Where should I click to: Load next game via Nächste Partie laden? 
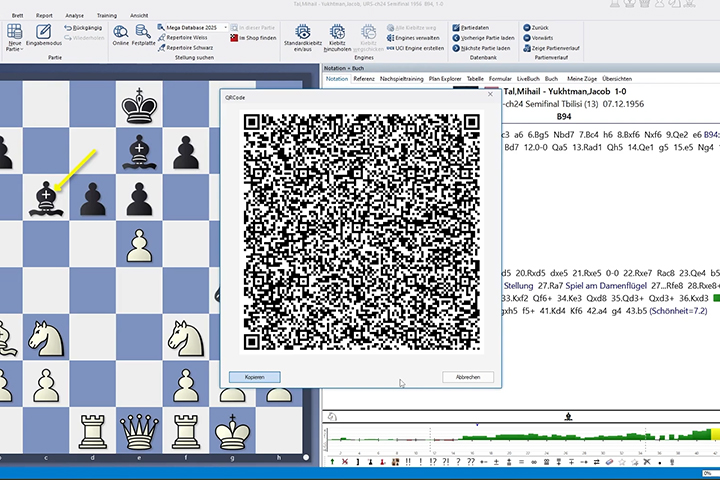pos(481,48)
